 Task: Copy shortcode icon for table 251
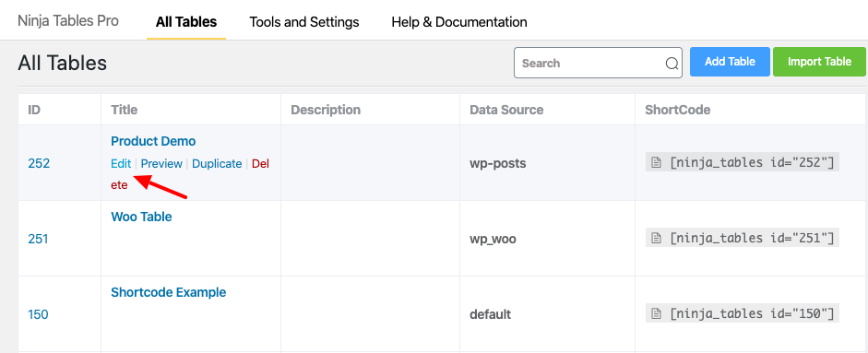[x=656, y=239]
